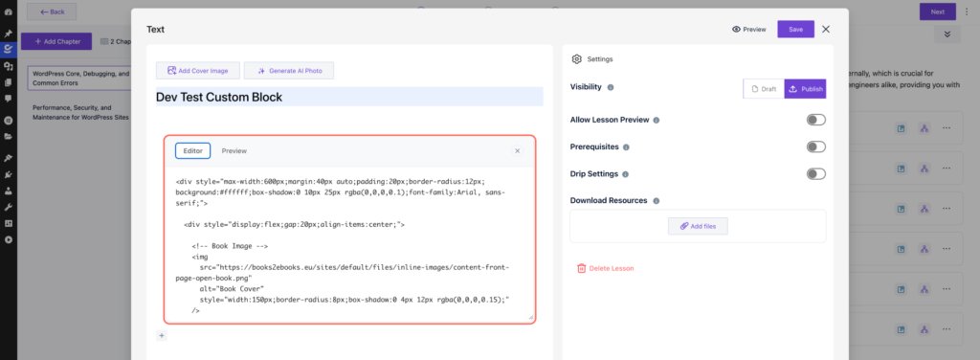Set visibility to Draft
Screen dimensions: 980x360
(764, 89)
